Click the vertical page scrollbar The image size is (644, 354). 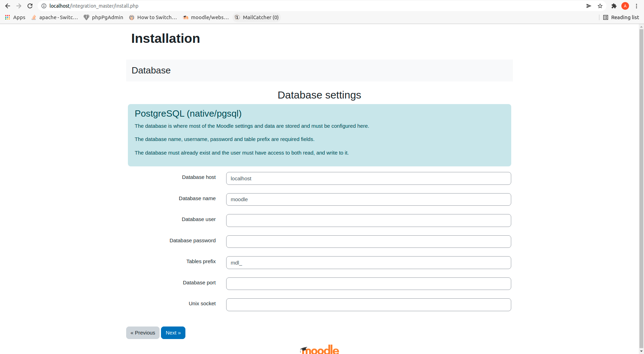click(641, 188)
